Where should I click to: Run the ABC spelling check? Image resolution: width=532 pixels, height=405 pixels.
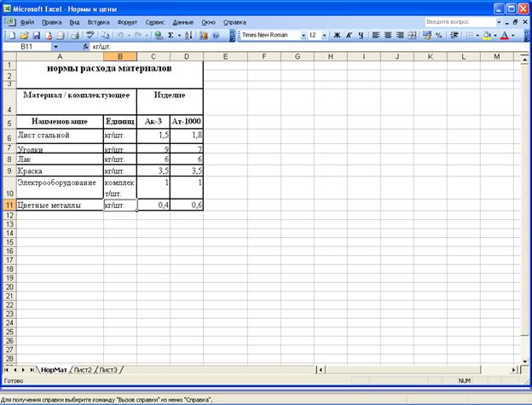point(90,35)
